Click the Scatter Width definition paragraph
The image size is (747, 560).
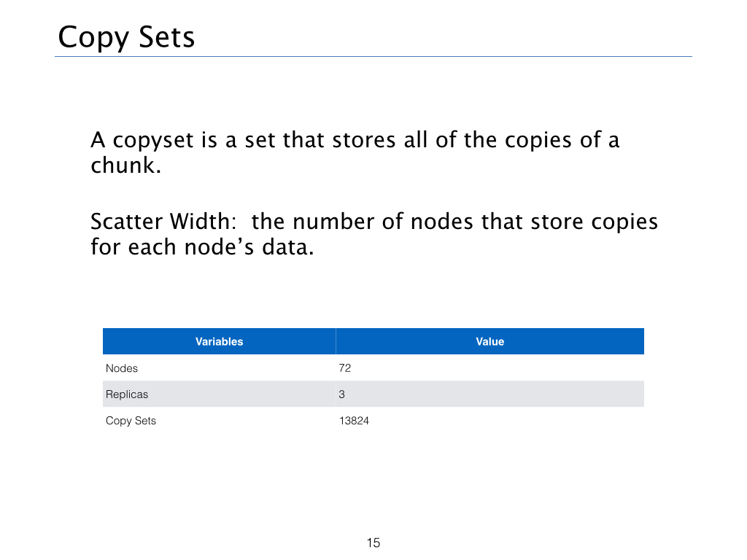[374, 234]
